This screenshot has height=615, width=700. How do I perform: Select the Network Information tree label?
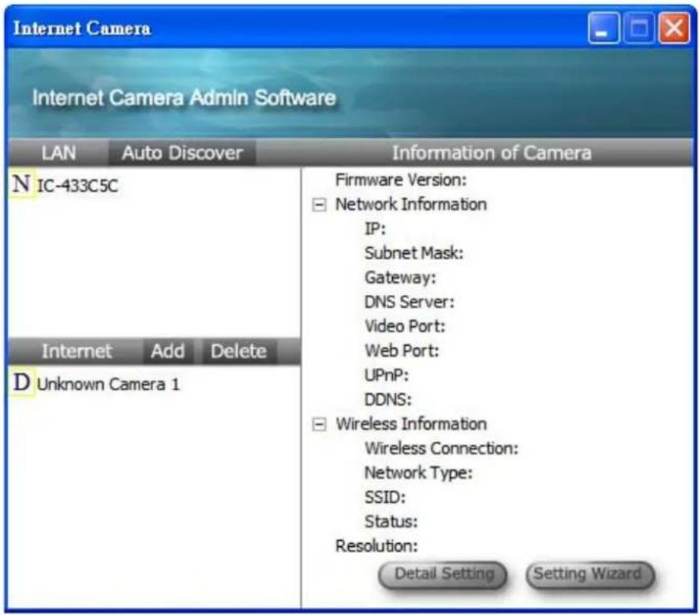coord(411,204)
